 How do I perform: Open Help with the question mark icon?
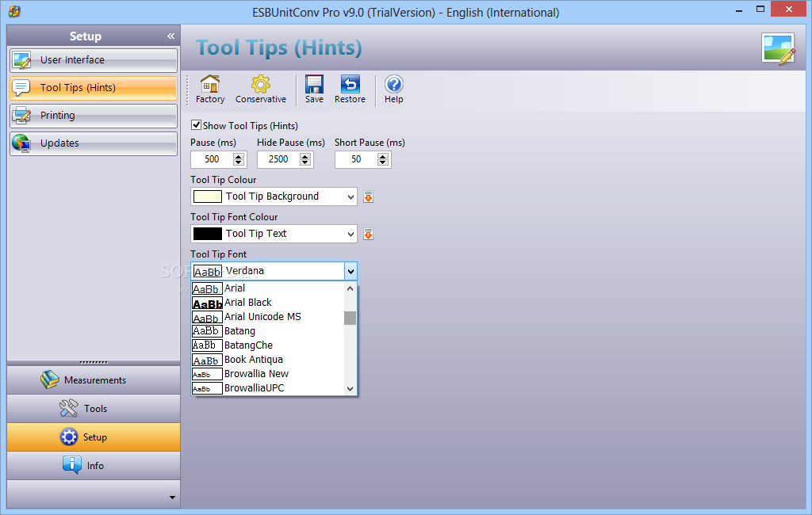pos(393,84)
